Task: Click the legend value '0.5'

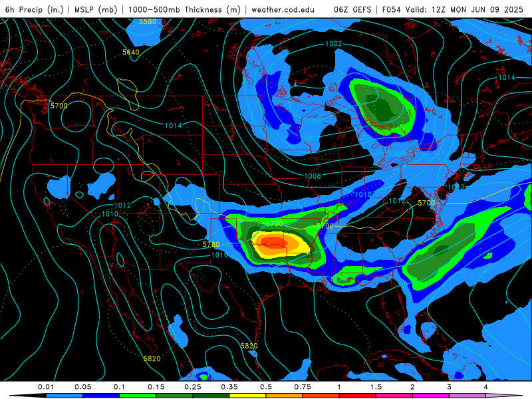Action: tap(266, 387)
